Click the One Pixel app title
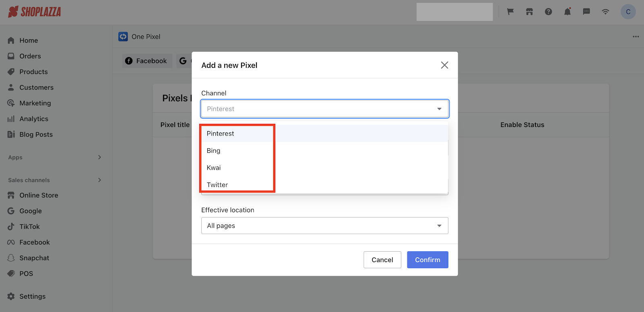 pyautogui.click(x=146, y=37)
